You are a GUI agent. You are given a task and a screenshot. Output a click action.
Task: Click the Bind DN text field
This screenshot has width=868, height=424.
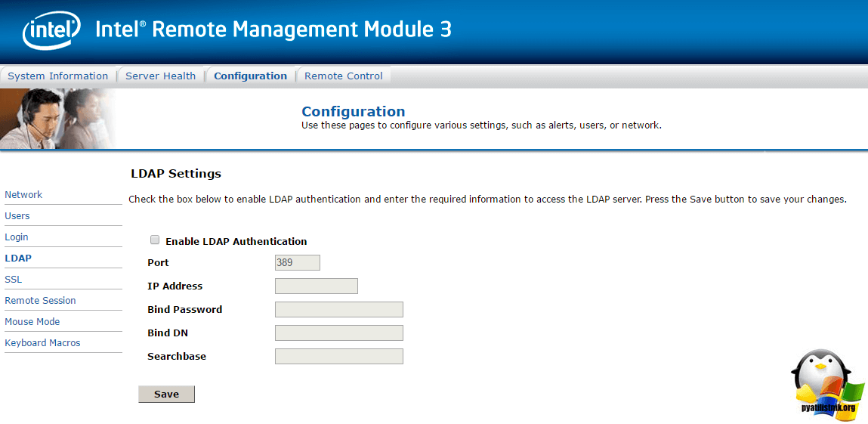338,333
